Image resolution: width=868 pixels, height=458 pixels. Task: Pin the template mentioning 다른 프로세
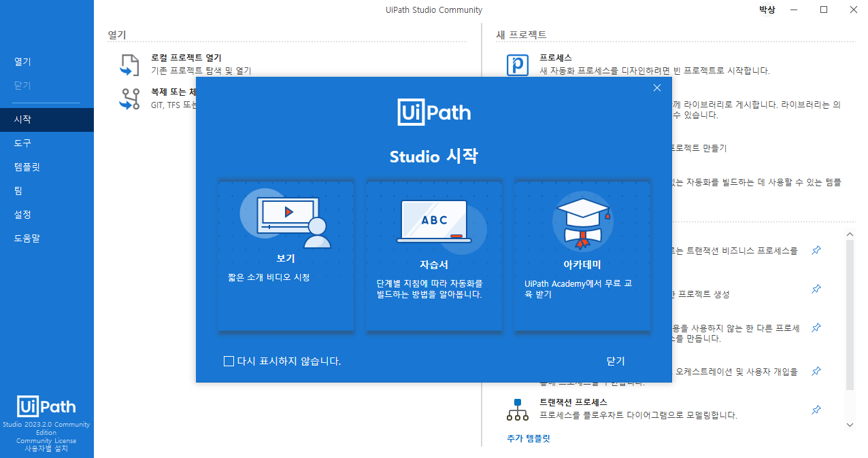pos(816,328)
